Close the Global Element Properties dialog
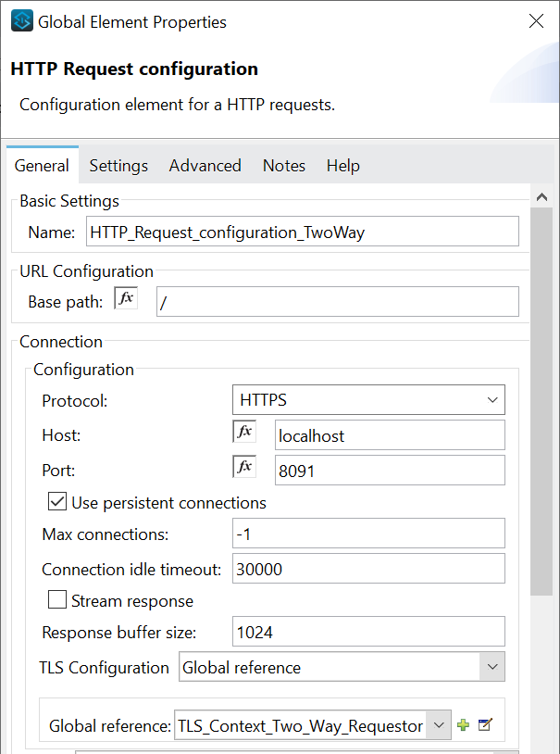 tap(536, 21)
